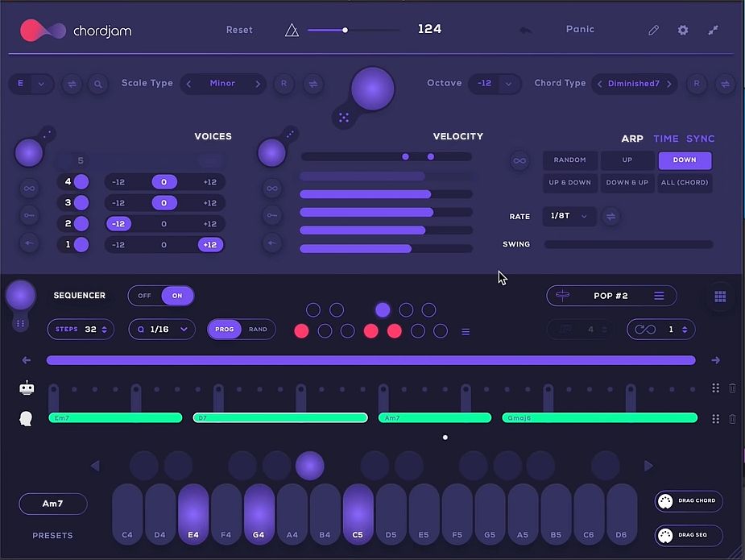Switch to the TIME tab
The height and width of the screenshot is (560, 745).
665,139
